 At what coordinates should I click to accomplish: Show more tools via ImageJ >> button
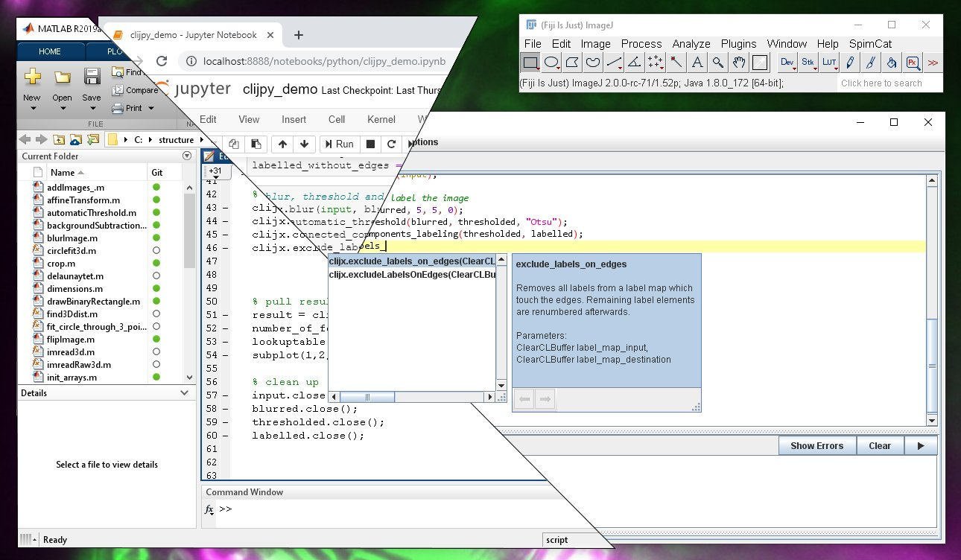coord(933,63)
